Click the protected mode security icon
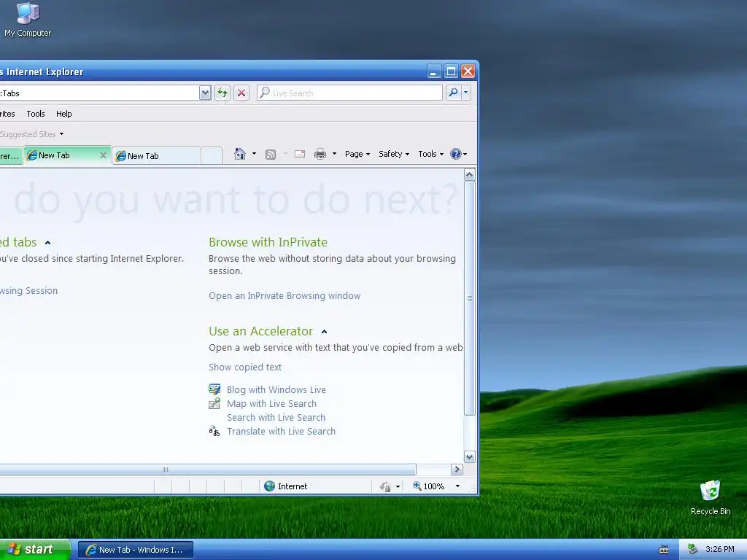This screenshot has height=560, width=747. (x=385, y=486)
